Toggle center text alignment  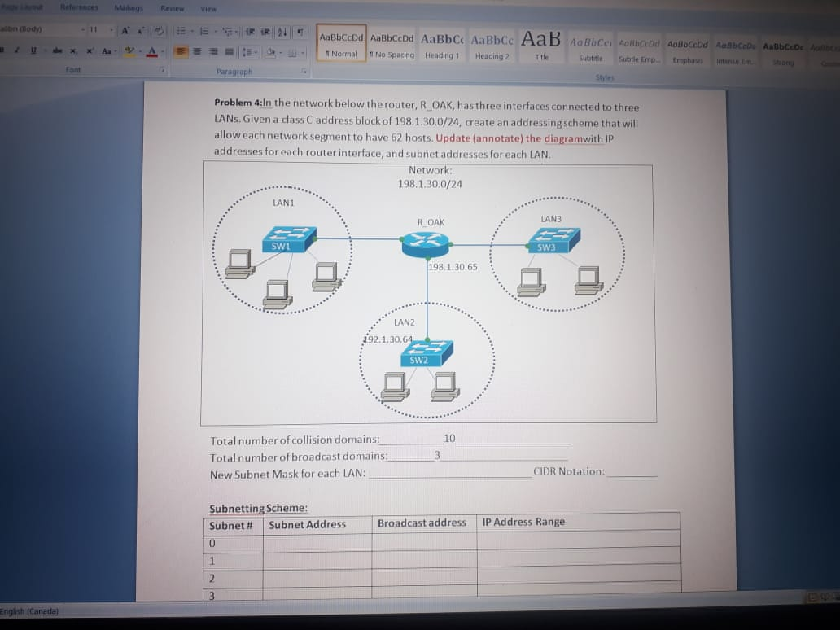tap(198, 52)
